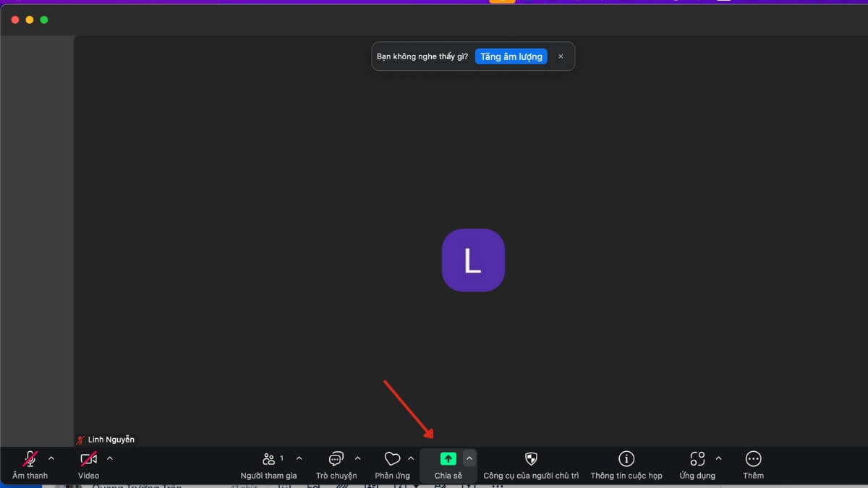This screenshot has height=488, width=868.
Task: Expand the chevron next to Người tham gia
Action: coord(299,458)
